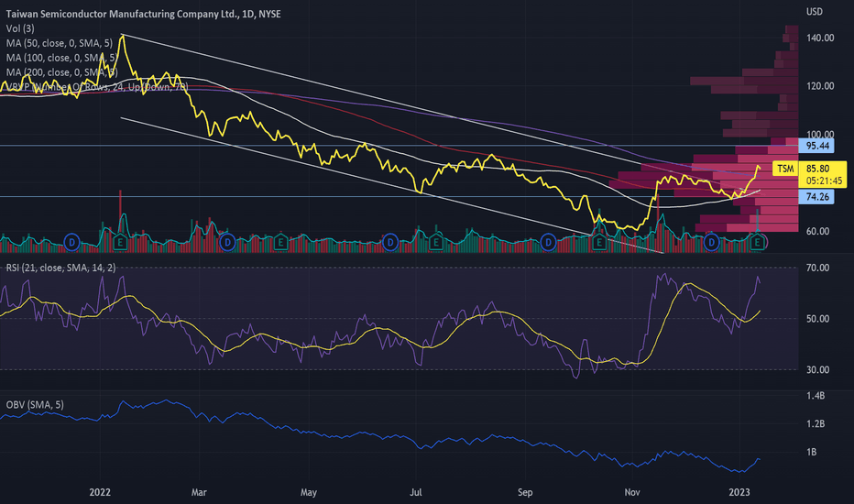Screen dimensions: 854x504
Task: Select the MA (100, close) indicator legend
Action: (x=61, y=58)
